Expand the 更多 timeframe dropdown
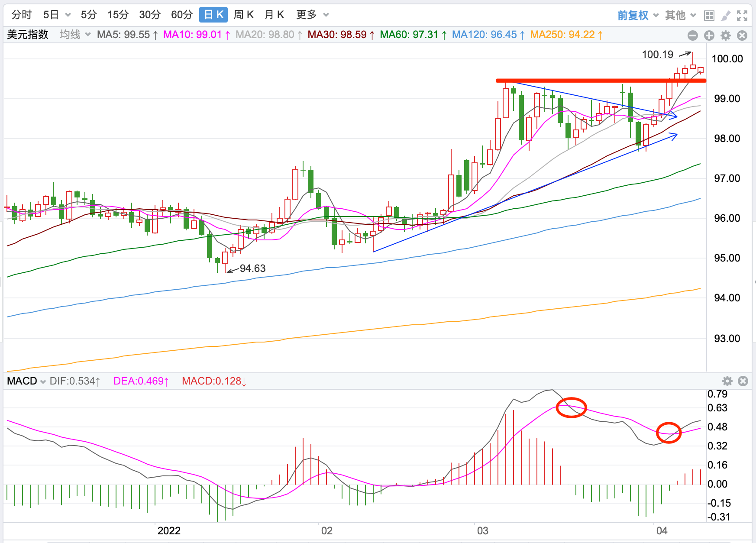This screenshot has width=756, height=543. 312,15
